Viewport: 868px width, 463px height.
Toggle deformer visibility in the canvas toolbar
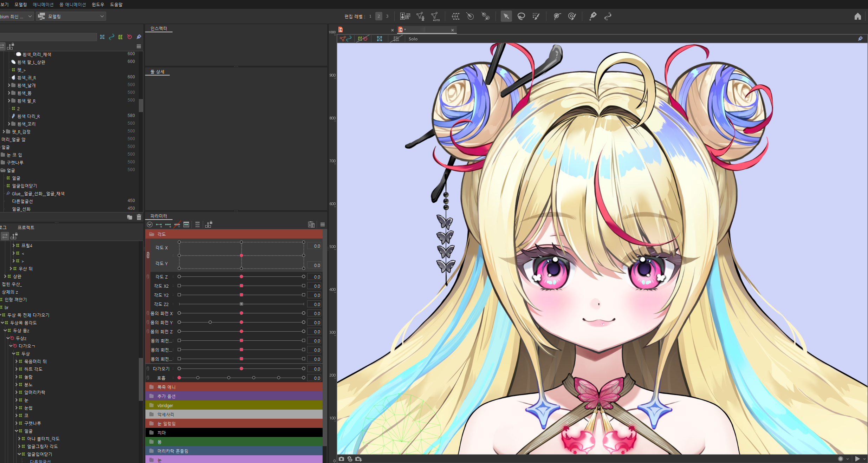pos(362,39)
